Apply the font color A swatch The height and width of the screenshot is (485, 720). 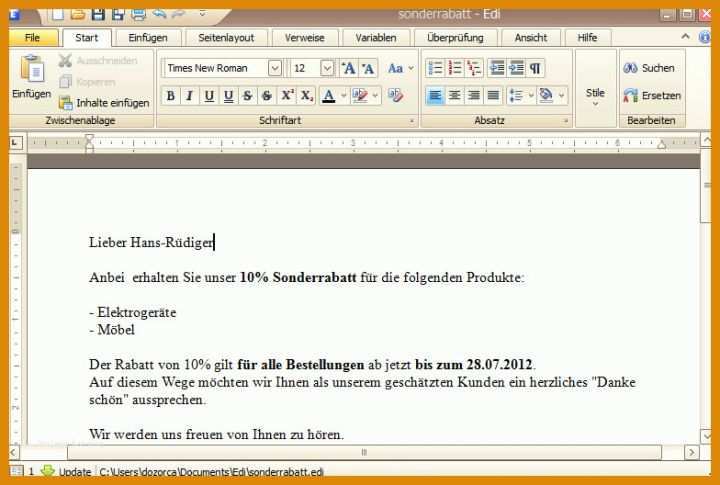pyautogui.click(x=328, y=96)
